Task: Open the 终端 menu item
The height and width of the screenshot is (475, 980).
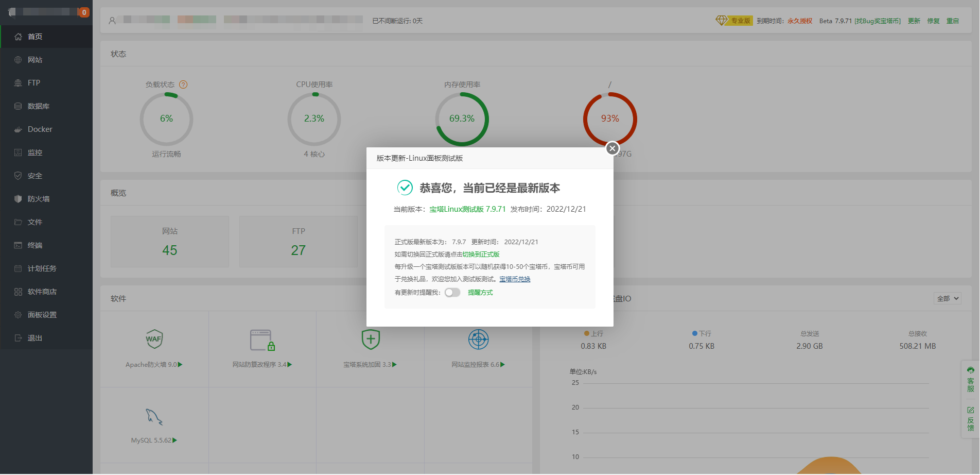Action: 46,245
